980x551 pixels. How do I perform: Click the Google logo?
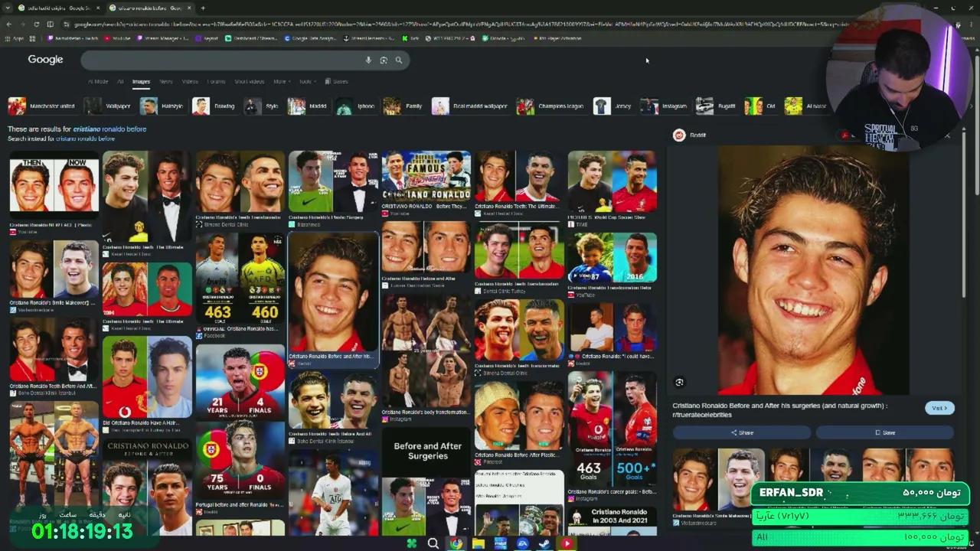(x=45, y=60)
